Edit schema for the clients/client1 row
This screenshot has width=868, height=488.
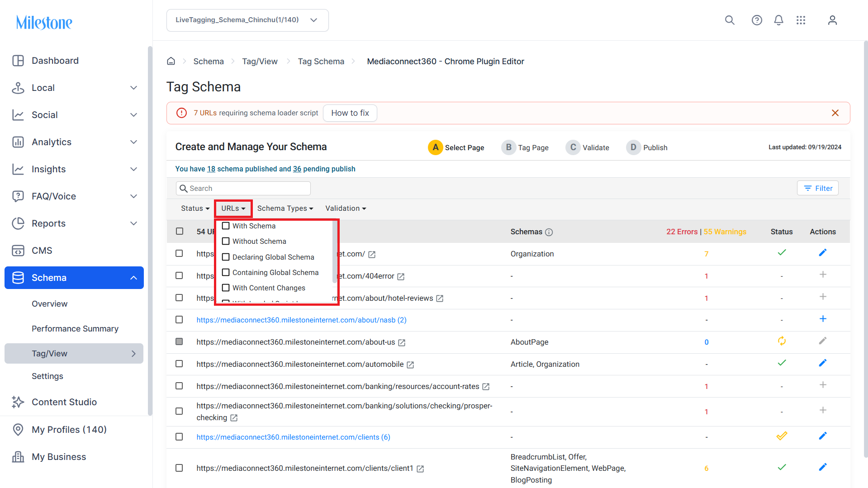click(823, 467)
